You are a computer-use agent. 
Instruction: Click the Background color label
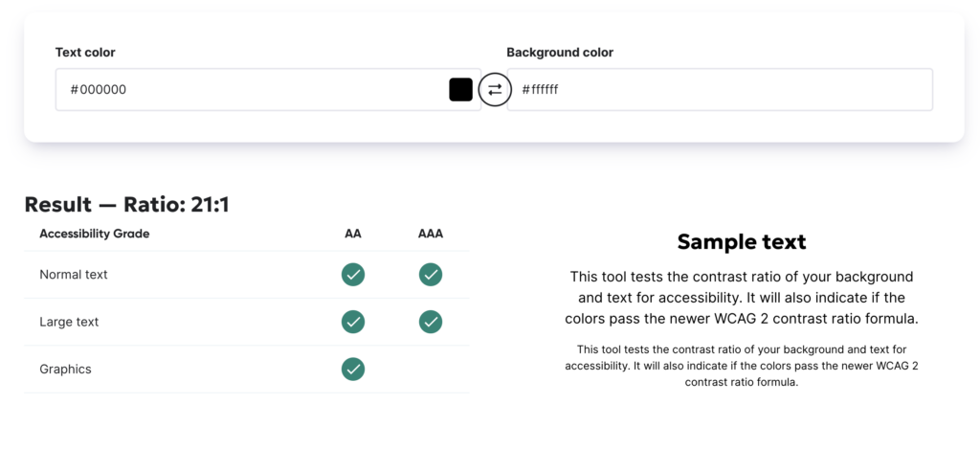[x=560, y=53]
